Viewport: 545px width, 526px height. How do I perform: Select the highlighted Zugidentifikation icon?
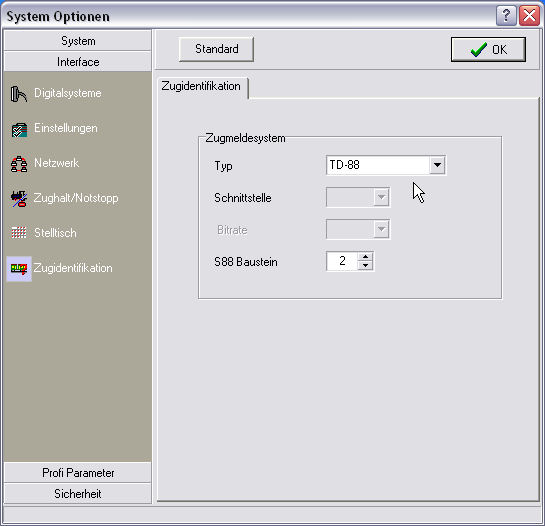tap(19, 268)
